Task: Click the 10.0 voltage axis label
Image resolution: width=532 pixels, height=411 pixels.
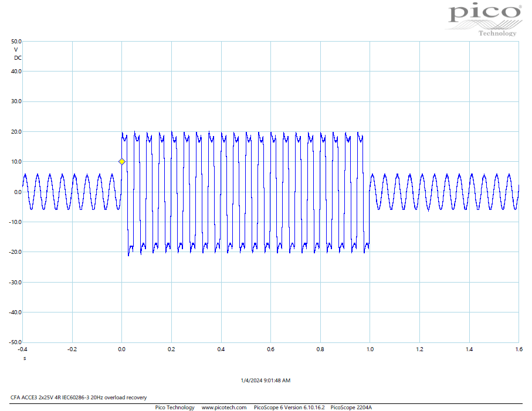Action: click(x=16, y=162)
